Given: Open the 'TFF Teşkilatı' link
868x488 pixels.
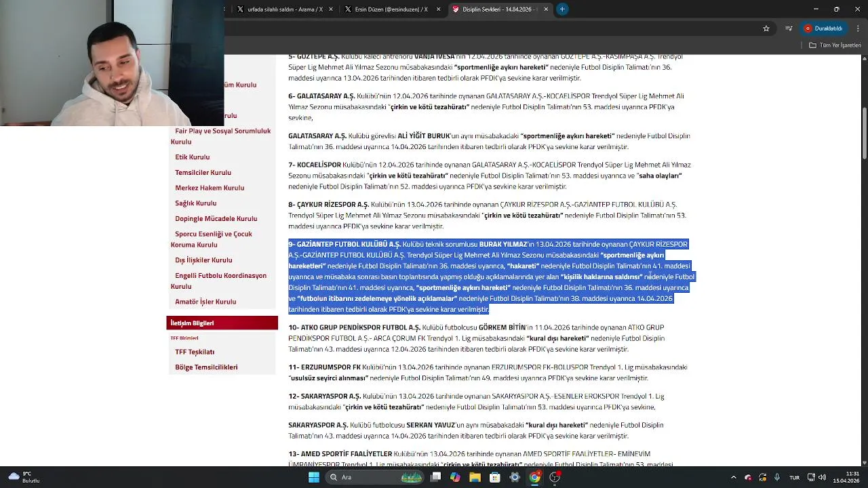Looking at the screenshot, I should 195,352.
